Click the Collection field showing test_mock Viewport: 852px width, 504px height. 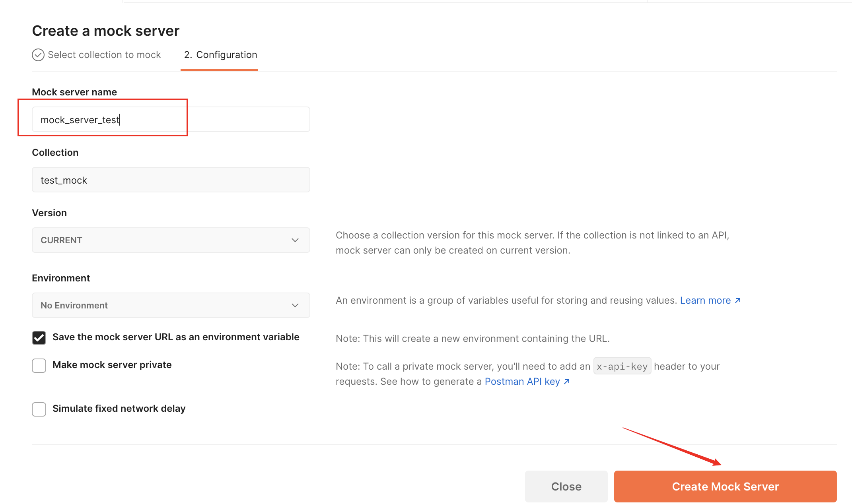tap(171, 180)
